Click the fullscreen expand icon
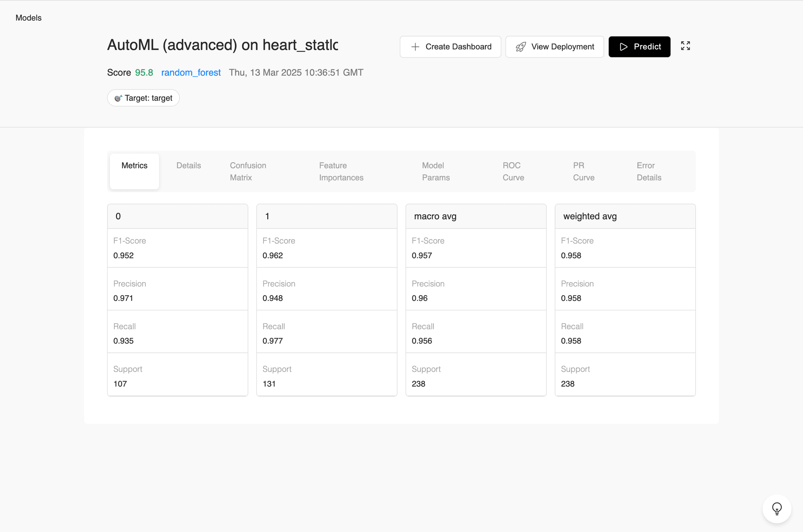 (x=685, y=46)
